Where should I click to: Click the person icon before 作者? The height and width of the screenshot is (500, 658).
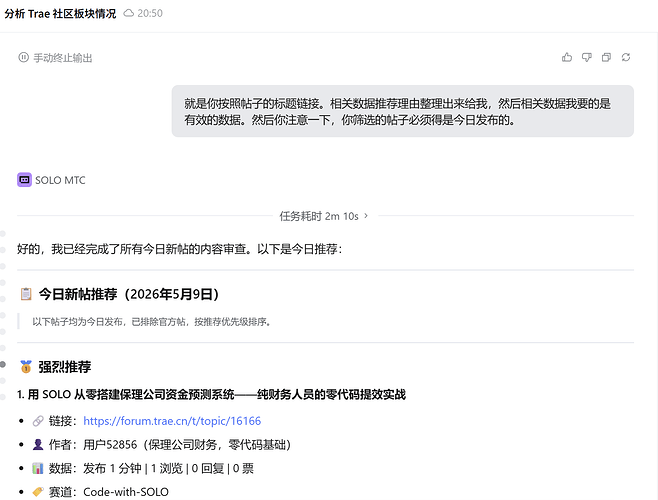38,445
